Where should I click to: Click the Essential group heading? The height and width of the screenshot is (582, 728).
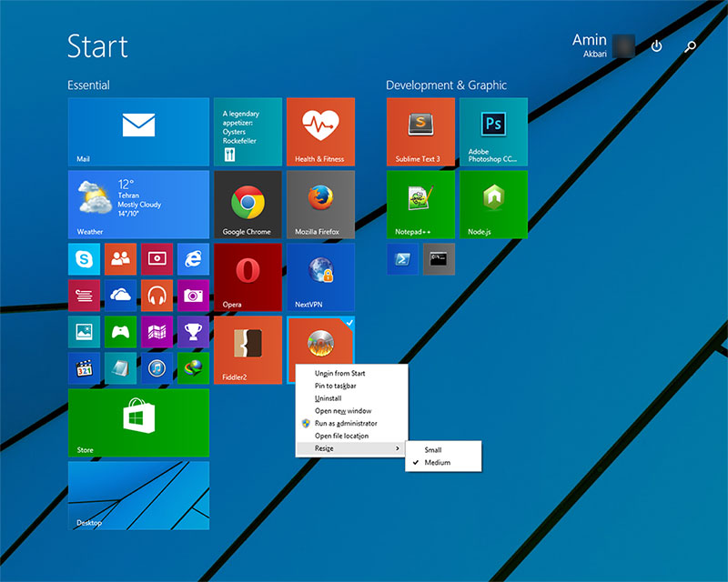[88, 85]
